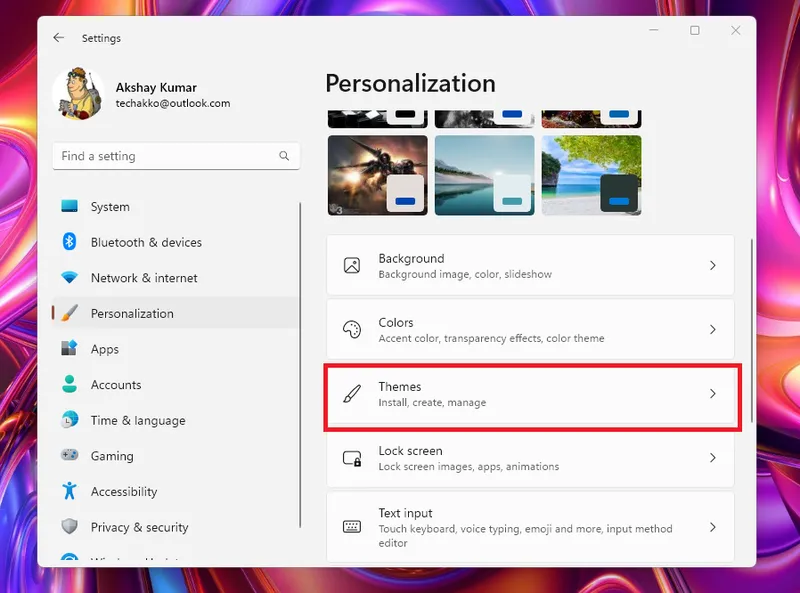Expand Text input chevron
800x593 pixels.
click(713, 527)
